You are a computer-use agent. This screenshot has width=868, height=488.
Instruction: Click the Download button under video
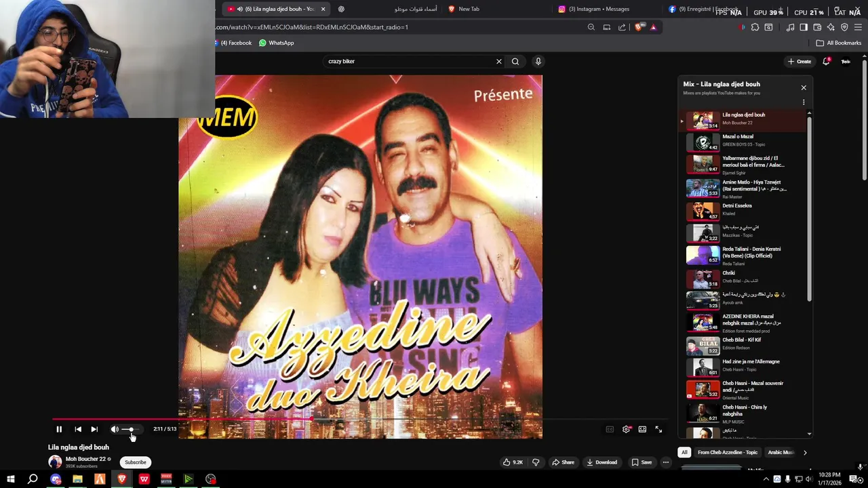[x=602, y=462]
